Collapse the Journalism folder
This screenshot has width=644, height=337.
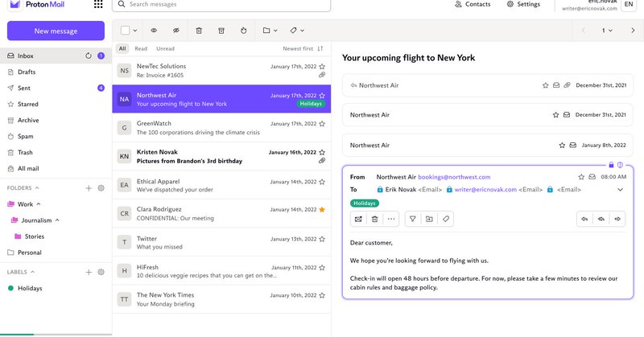click(x=57, y=220)
